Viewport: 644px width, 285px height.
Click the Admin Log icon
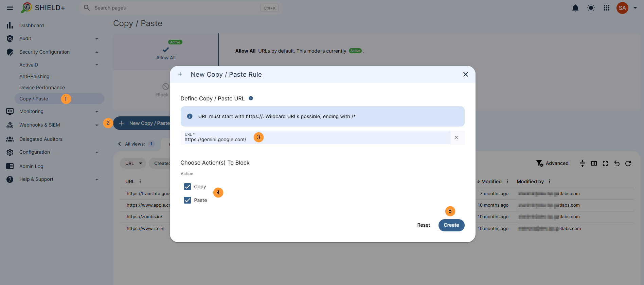point(10,166)
